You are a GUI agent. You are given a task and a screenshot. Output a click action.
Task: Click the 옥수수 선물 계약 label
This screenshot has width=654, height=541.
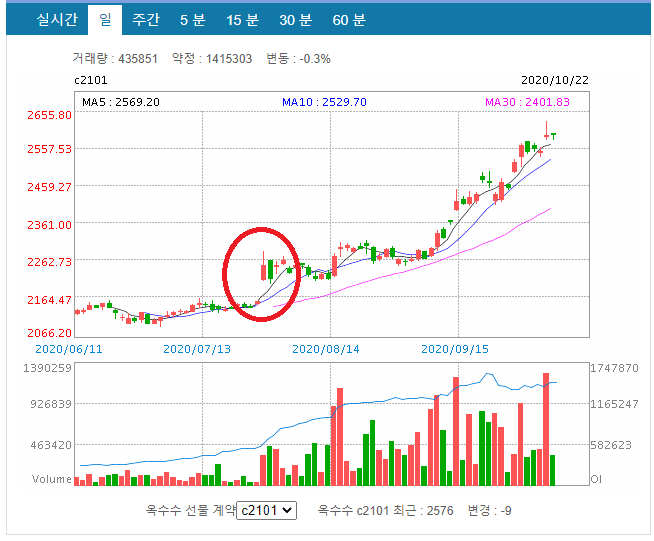pos(191,511)
